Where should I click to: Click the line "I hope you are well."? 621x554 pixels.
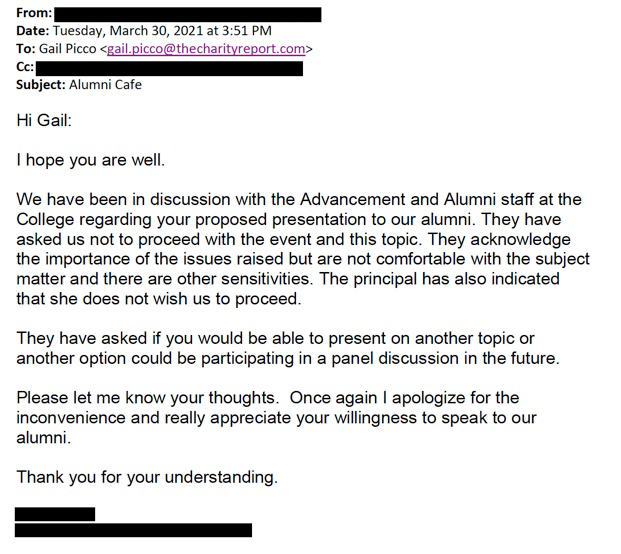coord(91,160)
